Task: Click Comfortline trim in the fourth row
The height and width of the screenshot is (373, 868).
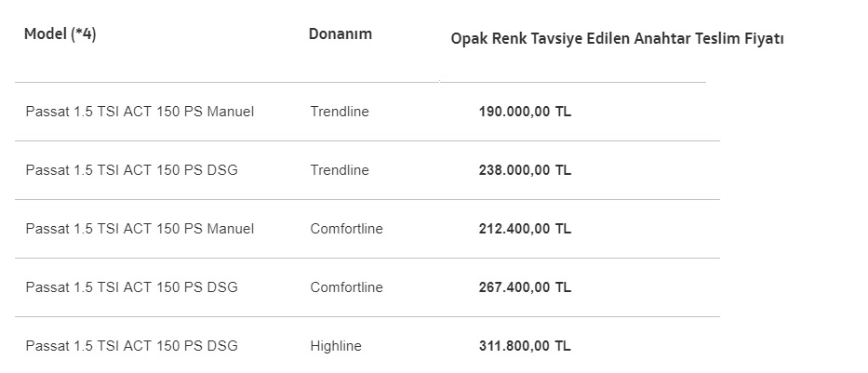Action: [346, 287]
